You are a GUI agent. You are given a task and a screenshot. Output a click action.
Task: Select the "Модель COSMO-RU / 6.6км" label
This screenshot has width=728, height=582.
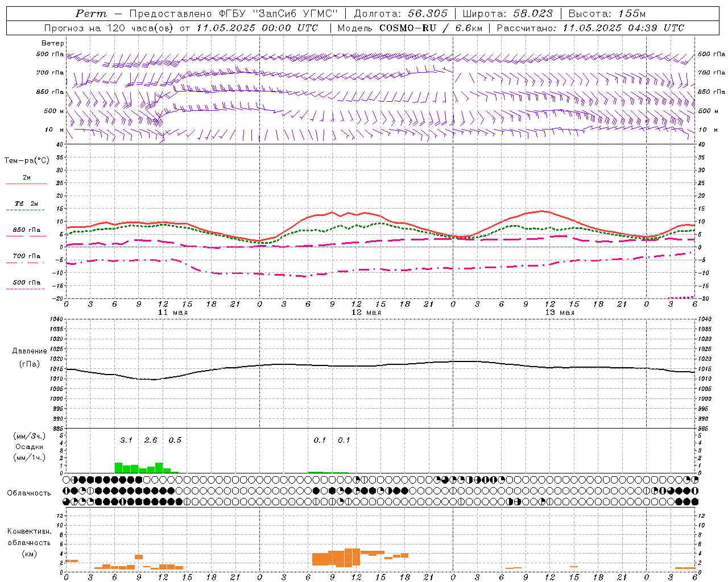pyautogui.click(x=410, y=28)
